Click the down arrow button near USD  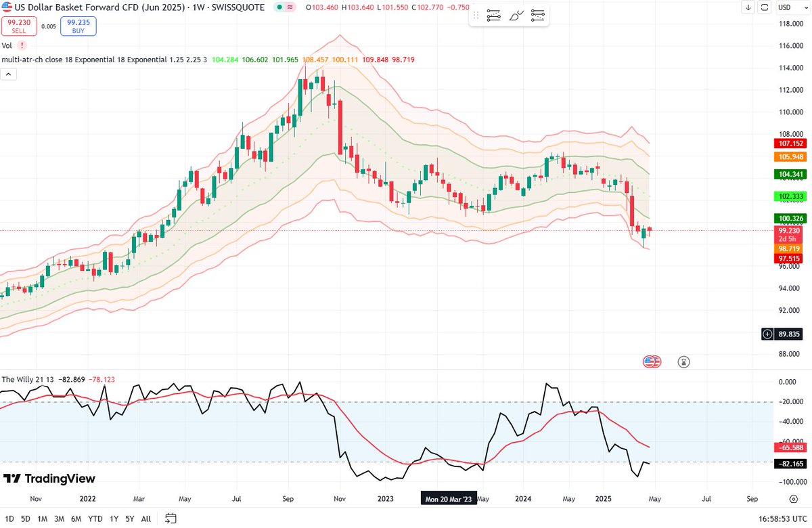pos(748,7)
